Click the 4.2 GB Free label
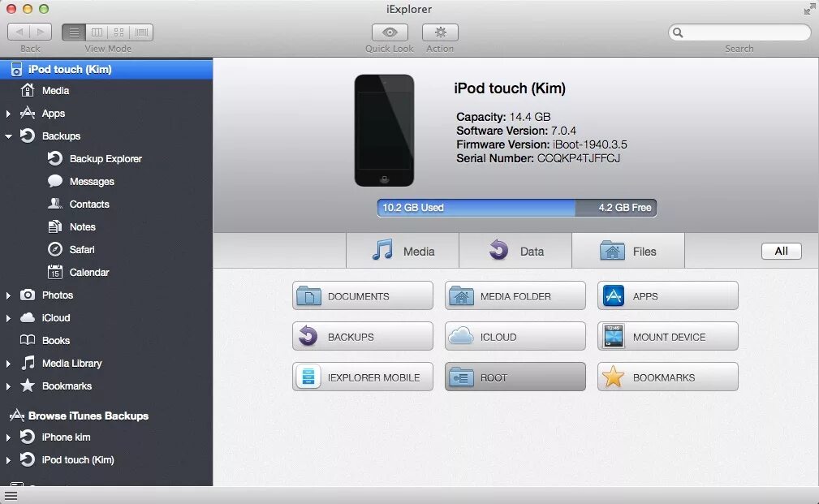The height and width of the screenshot is (504, 819). click(x=625, y=208)
